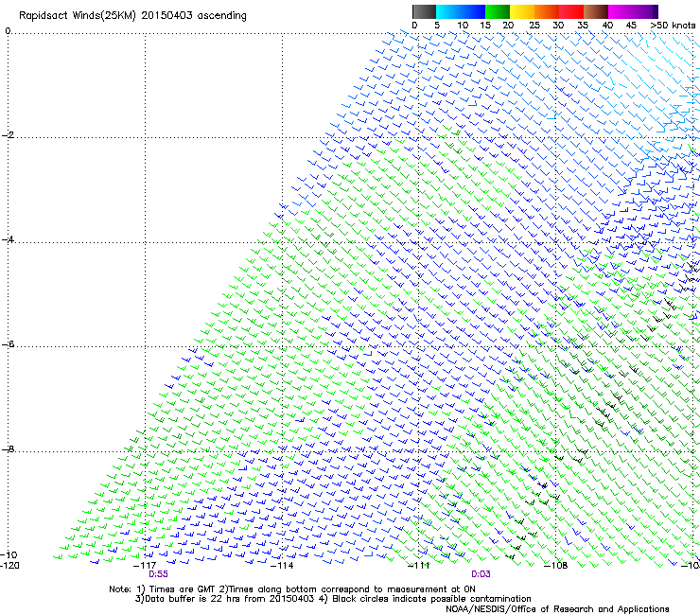Pick the brown 35-40 knots legend segment
This screenshot has height=615, width=700.
596,11
